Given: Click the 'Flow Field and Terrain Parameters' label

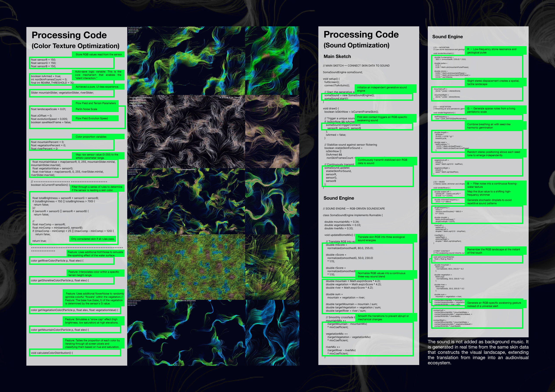Looking at the screenshot, I should coord(96,103).
